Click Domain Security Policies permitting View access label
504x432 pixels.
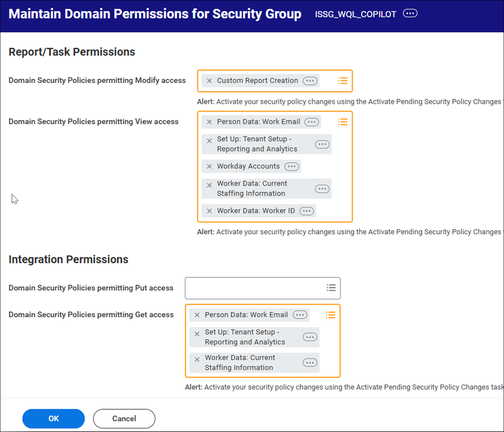(93, 122)
